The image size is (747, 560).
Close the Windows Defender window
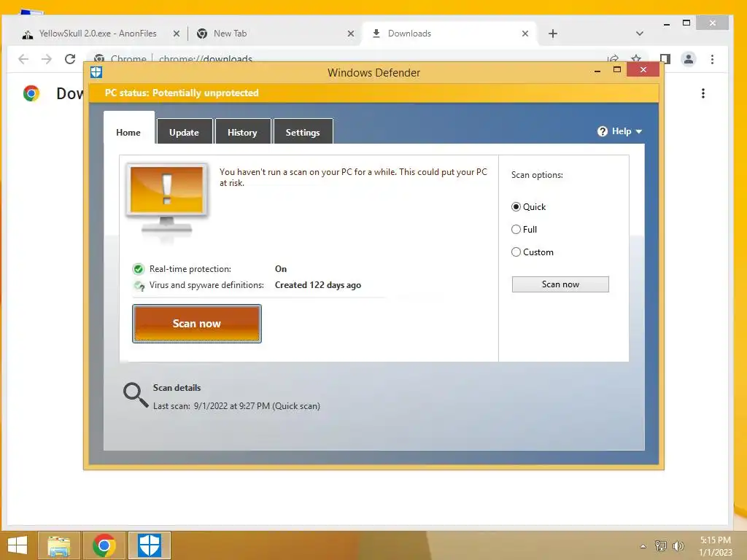643,69
